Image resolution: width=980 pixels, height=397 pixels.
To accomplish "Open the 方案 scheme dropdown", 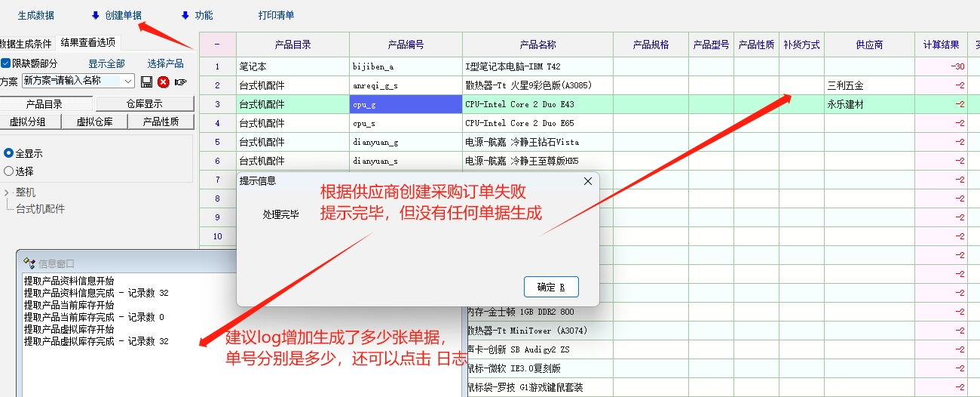I will coord(127,81).
